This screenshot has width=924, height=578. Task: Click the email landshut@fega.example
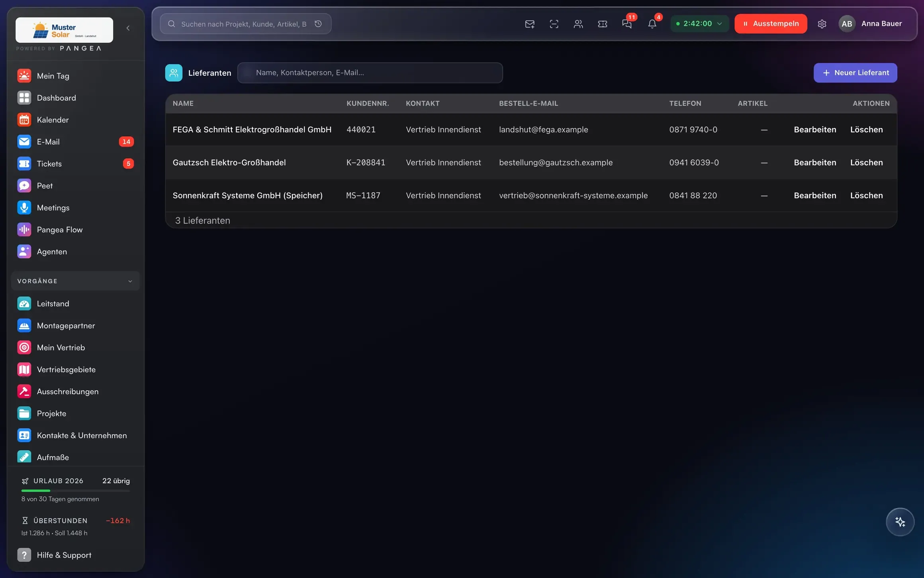[x=543, y=130]
